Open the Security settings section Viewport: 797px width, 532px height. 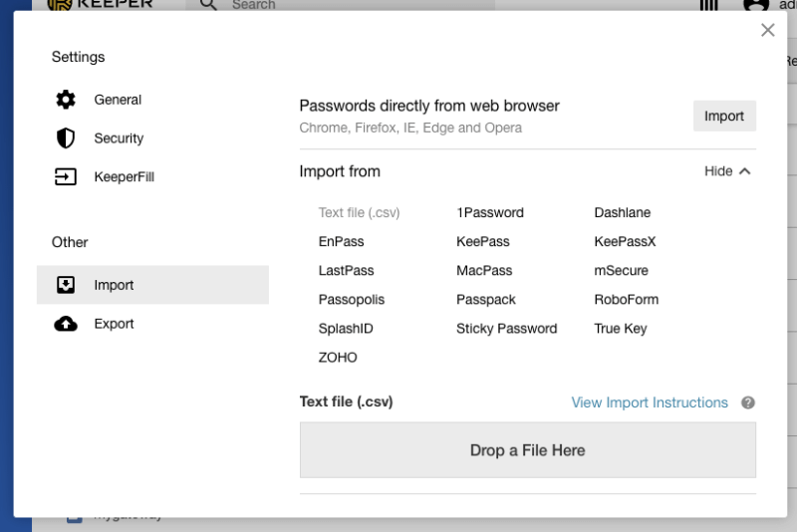(x=152, y=138)
